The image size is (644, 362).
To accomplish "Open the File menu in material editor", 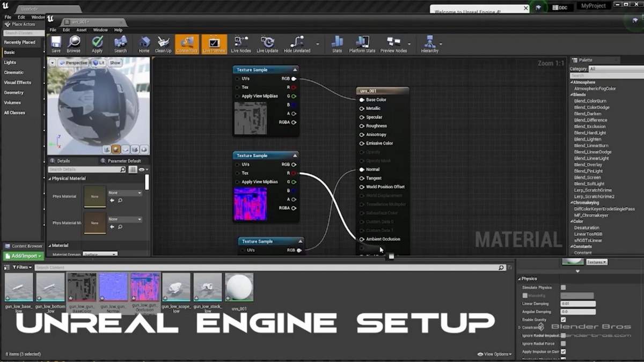I will tap(53, 30).
